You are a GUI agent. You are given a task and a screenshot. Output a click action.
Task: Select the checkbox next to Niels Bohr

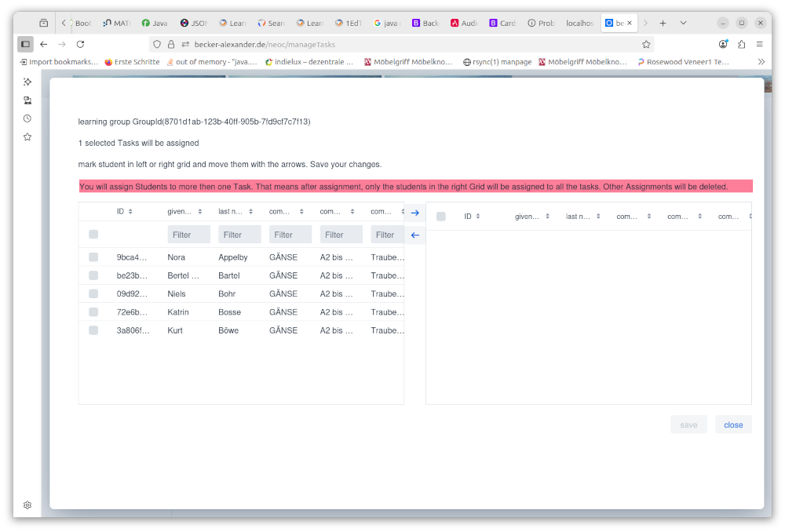(93, 293)
